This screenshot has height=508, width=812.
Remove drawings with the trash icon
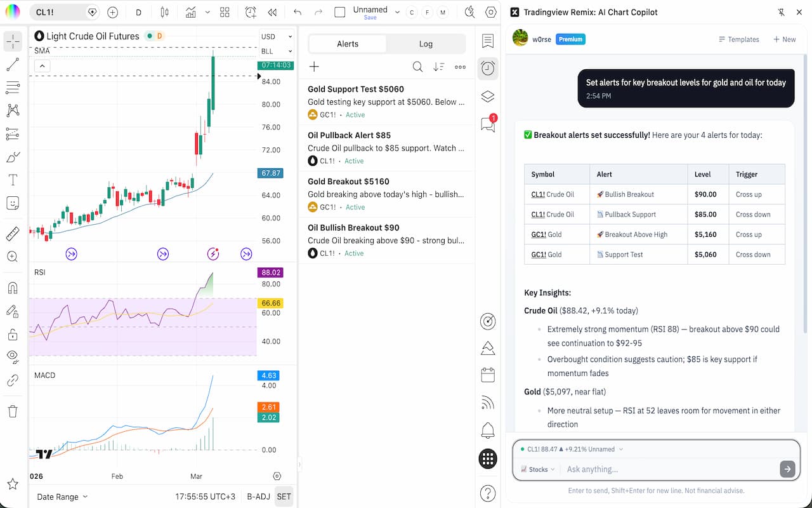(x=13, y=411)
